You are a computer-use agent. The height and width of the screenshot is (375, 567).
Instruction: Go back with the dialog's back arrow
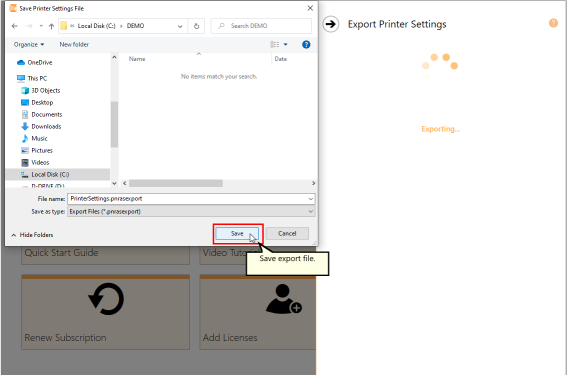pyautogui.click(x=14, y=26)
